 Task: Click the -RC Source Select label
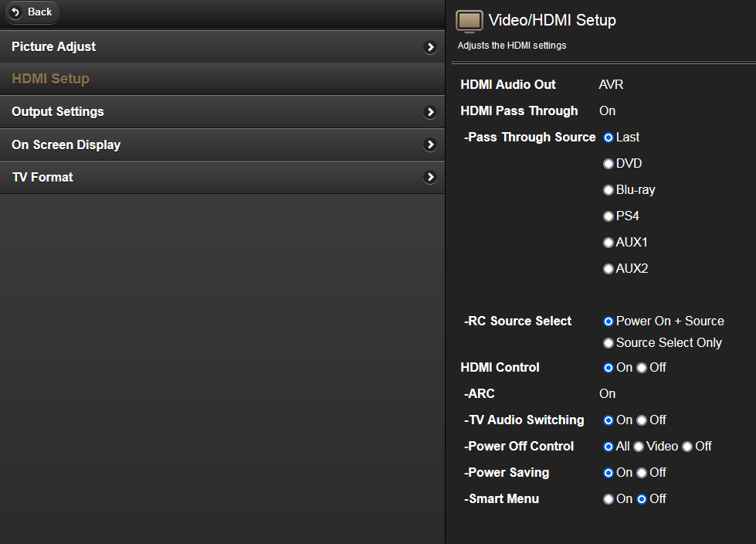(x=517, y=321)
